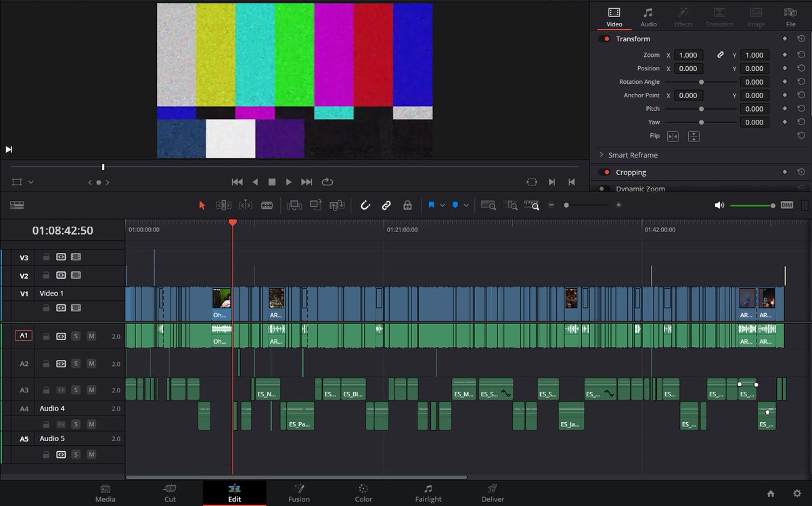The height and width of the screenshot is (506, 812).
Task: Click the Insert Clip toolbar icon
Action: 294,205
